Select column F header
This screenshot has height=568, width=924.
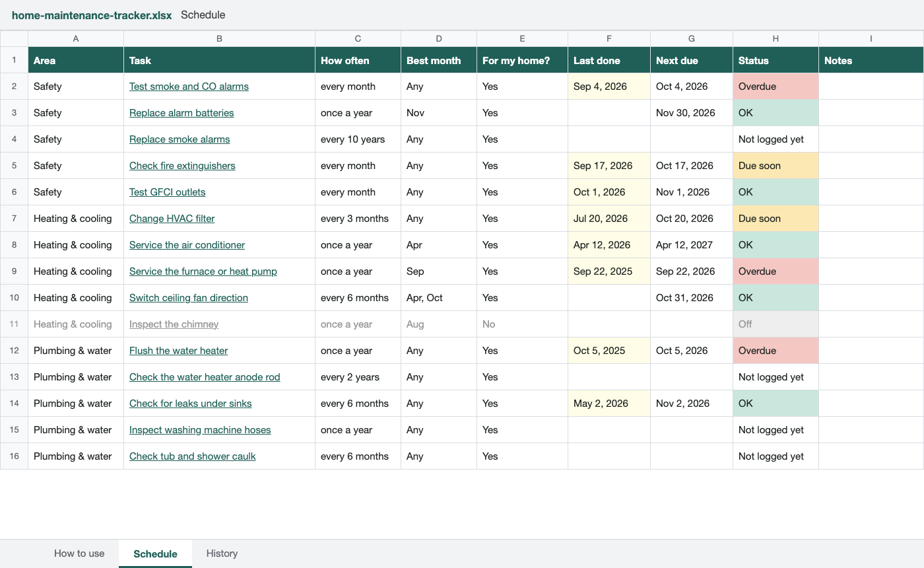[609, 38]
